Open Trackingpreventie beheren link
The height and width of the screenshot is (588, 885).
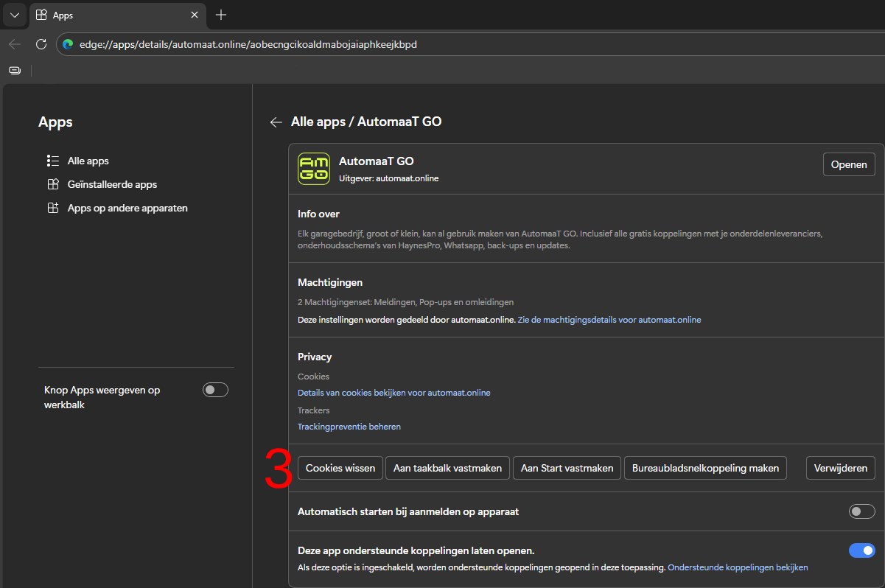coord(349,427)
